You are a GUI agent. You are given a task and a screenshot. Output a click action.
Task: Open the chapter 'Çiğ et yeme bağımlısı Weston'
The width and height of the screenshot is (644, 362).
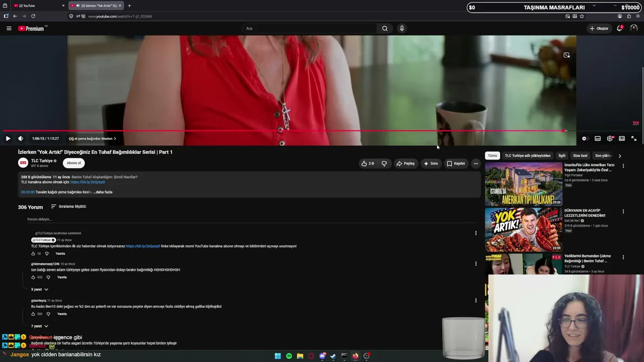tap(92, 139)
